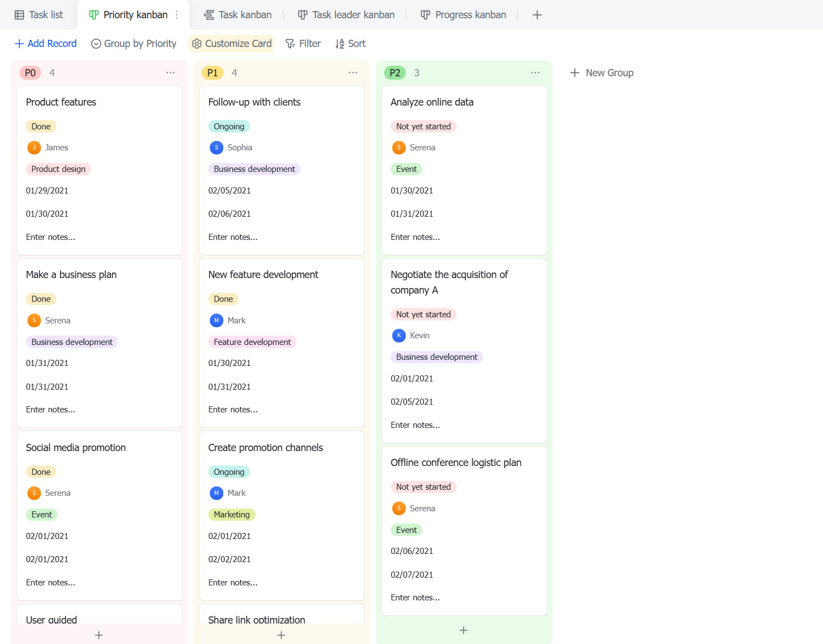Click Serena avatar on Analyze online data
The image size is (823, 644).
(x=399, y=148)
